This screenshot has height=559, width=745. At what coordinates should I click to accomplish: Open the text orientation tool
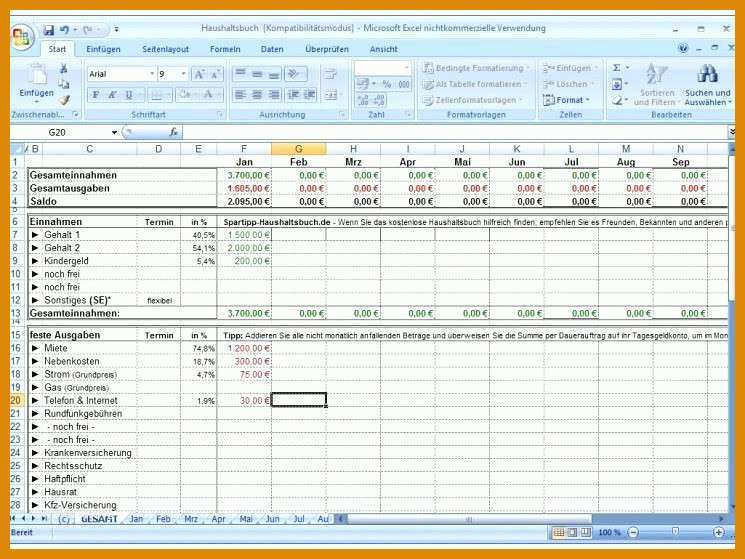(x=295, y=74)
